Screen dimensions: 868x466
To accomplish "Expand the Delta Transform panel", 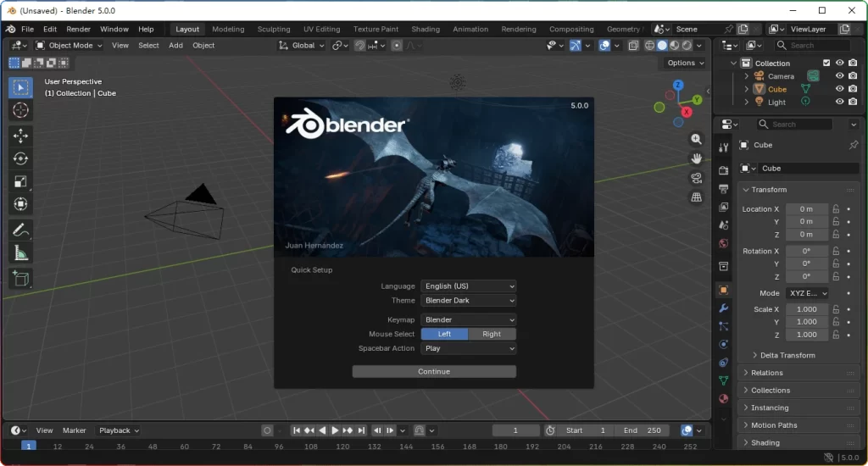I will coord(787,355).
